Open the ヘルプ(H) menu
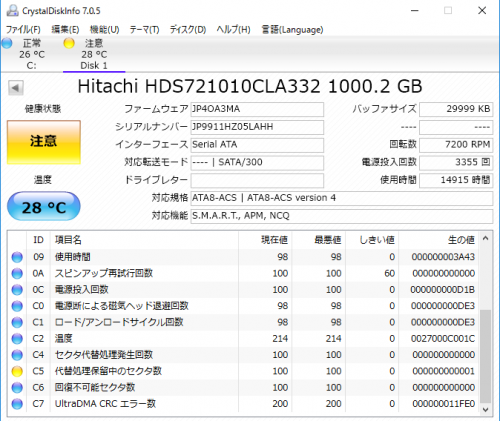Viewport: 500px width, 421px height. [233, 30]
